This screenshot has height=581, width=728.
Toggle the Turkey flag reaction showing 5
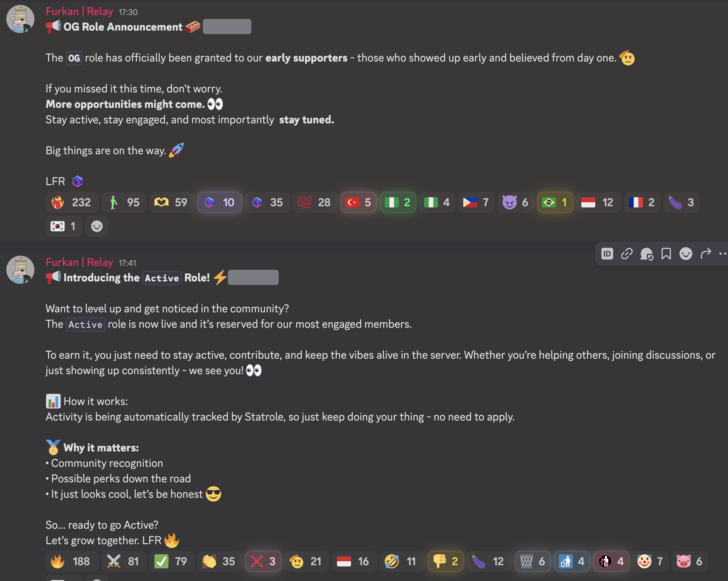pyautogui.click(x=358, y=202)
